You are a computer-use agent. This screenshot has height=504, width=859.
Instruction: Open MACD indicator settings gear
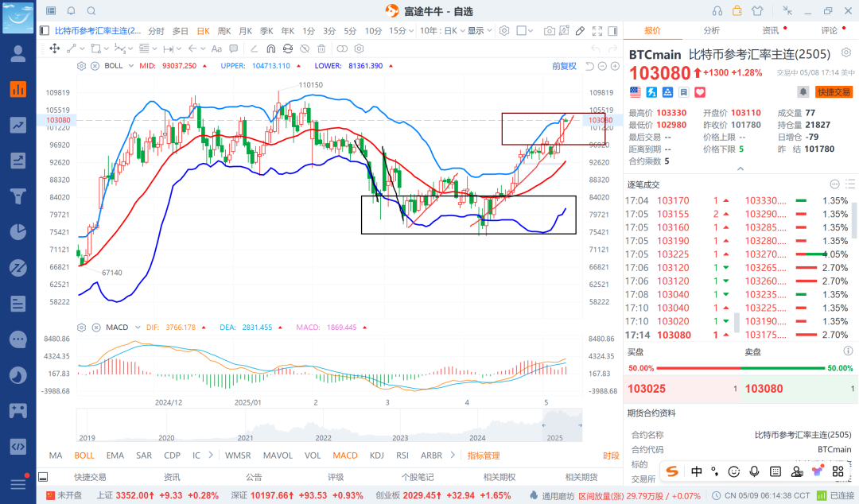82,328
